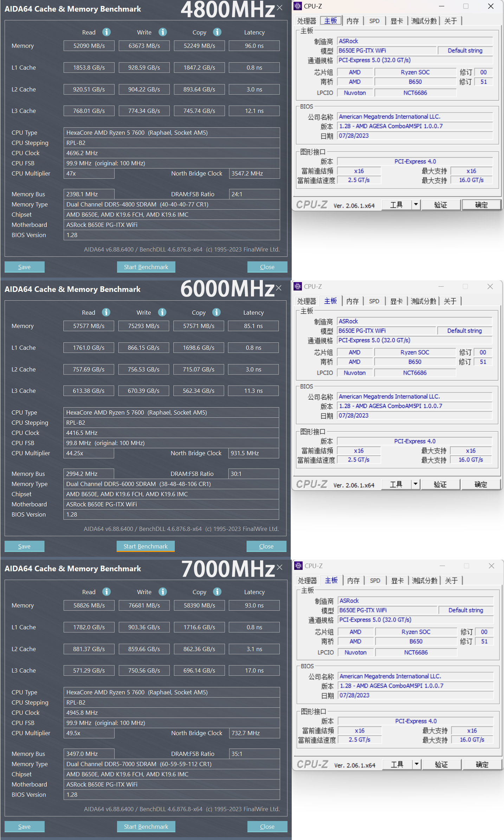
Task: Click the Write info icon in 7000MHz benchmark
Action: click(x=162, y=592)
